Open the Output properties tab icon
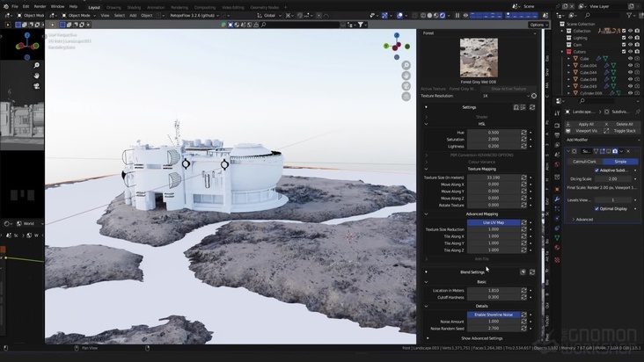Viewport: 644px width, 362px height. (x=557, y=135)
